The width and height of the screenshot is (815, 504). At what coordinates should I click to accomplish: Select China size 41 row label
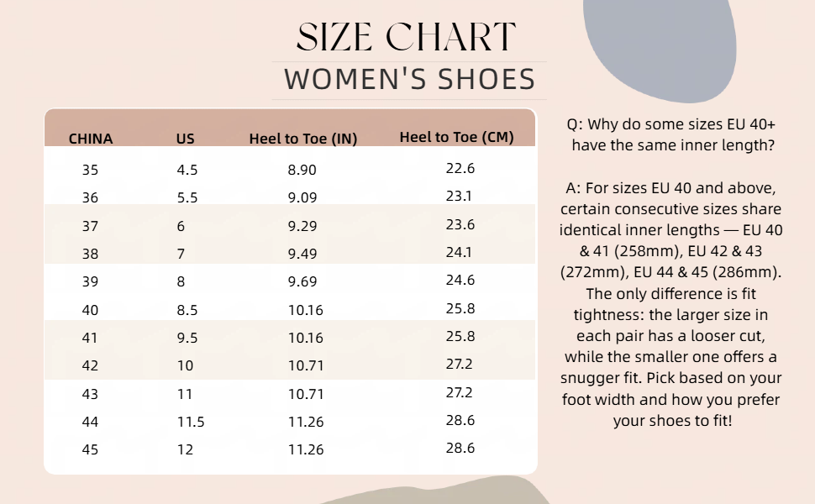(x=90, y=338)
